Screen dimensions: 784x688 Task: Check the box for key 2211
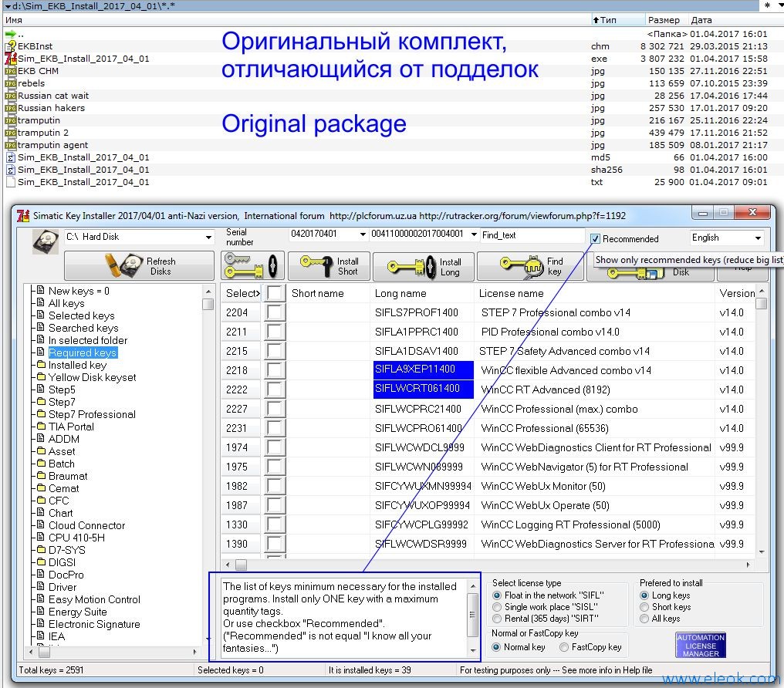pyautogui.click(x=275, y=332)
